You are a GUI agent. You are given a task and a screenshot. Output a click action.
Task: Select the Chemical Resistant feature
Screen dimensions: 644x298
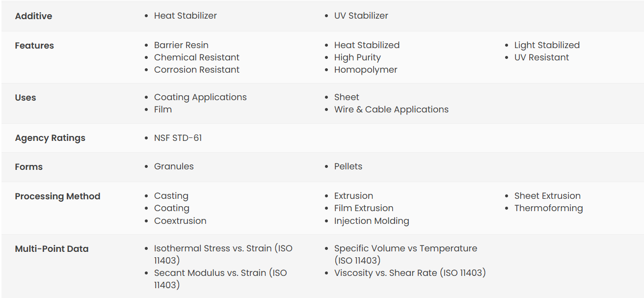point(196,57)
